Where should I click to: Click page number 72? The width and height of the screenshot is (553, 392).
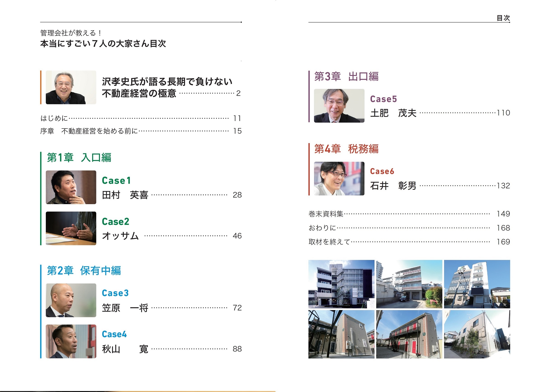click(237, 308)
